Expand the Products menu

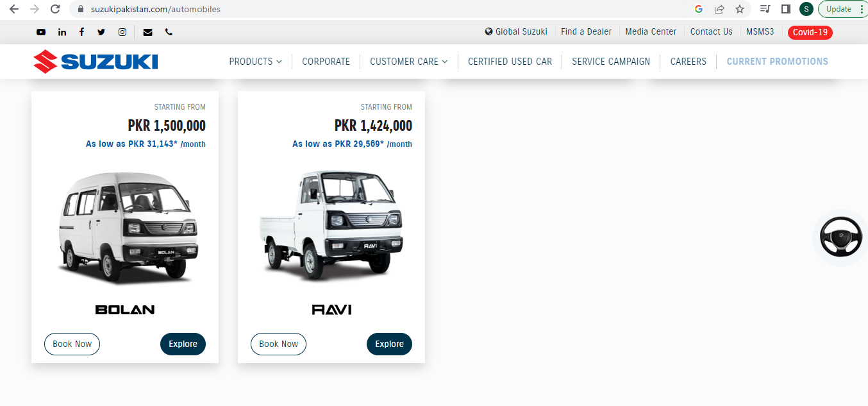pyautogui.click(x=255, y=62)
